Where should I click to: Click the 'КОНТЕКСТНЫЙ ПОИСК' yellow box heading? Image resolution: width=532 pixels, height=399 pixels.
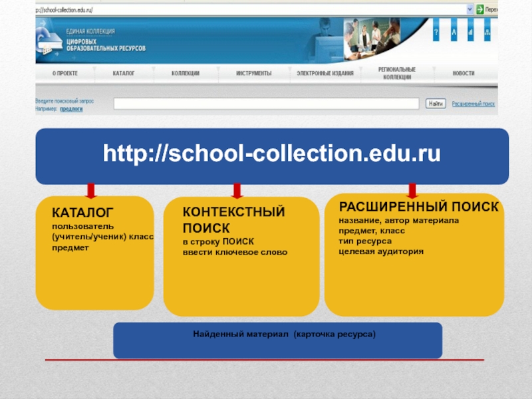pos(234,220)
